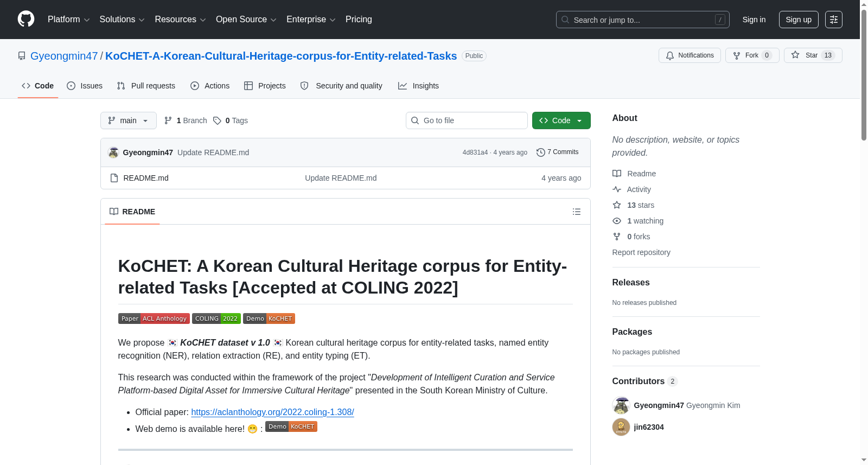Click the COLING 2022 badge

pos(216,319)
